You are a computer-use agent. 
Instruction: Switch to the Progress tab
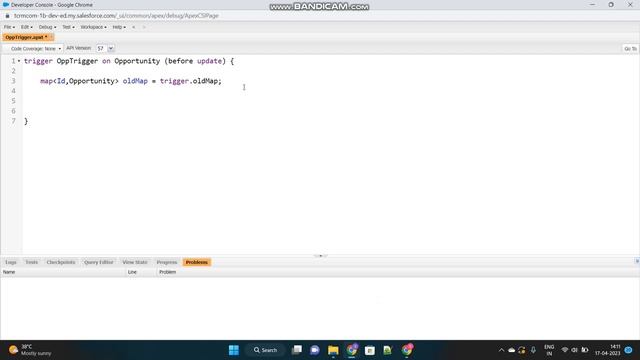[167, 262]
